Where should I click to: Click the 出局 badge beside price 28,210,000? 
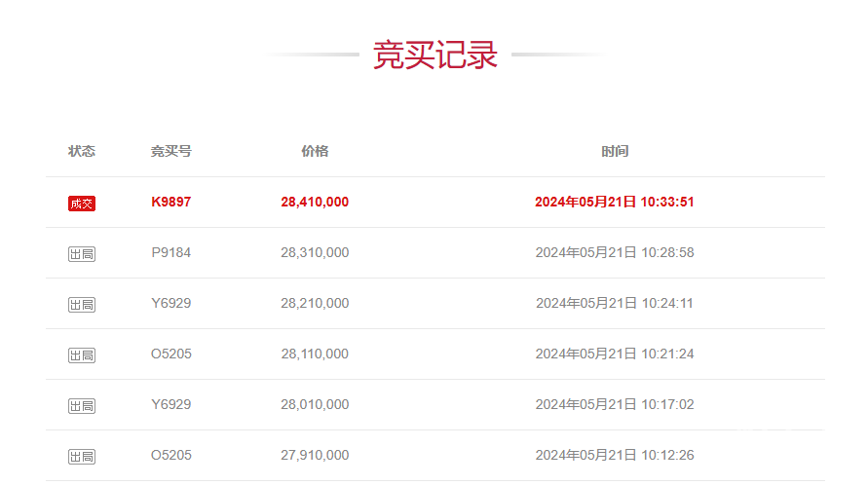pyautogui.click(x=82, y=304)
